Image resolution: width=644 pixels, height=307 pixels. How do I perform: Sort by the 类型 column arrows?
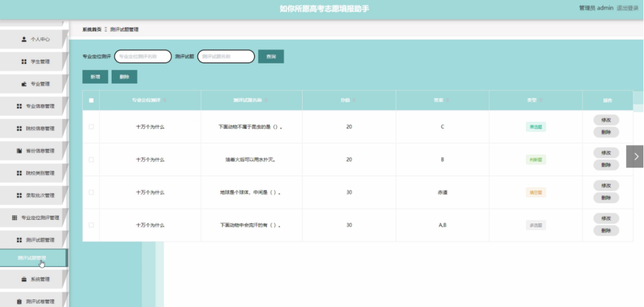pos(541,100)
